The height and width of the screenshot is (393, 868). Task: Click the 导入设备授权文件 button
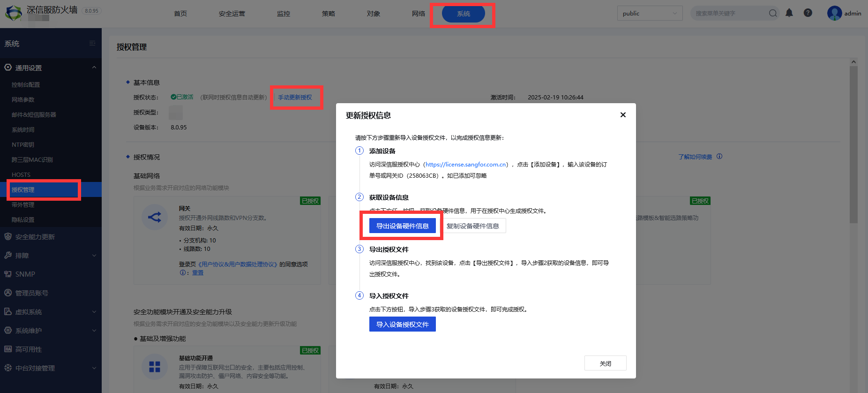pyautogui.click(x=402, y=325)
